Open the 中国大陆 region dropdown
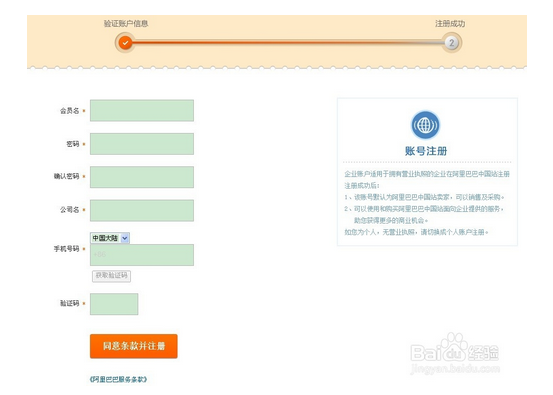 (110, 238)
